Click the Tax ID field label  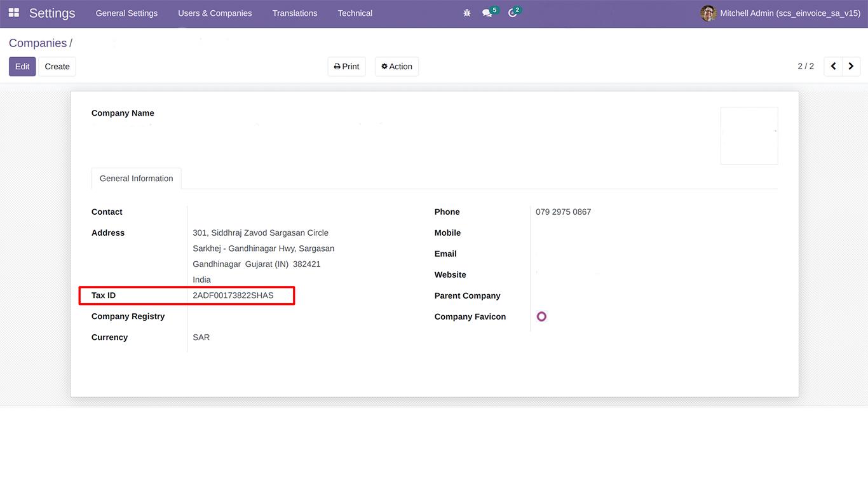point(104,295)
